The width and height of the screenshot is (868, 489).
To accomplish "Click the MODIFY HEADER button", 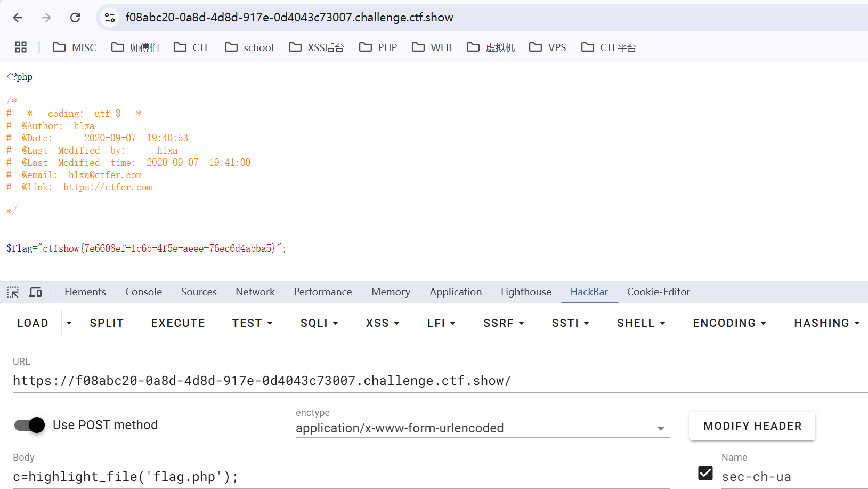I will (x=752, y=426).
